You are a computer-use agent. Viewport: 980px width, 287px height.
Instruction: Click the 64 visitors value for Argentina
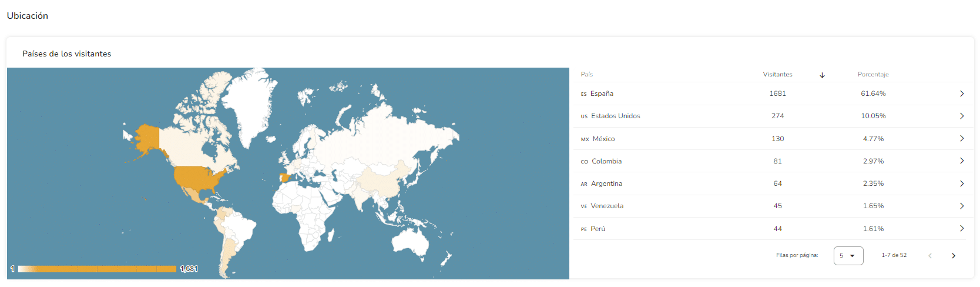tap(777, 183)
